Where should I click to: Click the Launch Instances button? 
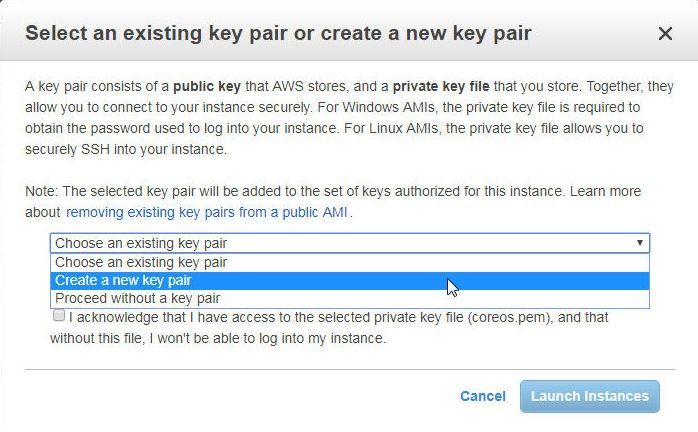pos(589,396)
